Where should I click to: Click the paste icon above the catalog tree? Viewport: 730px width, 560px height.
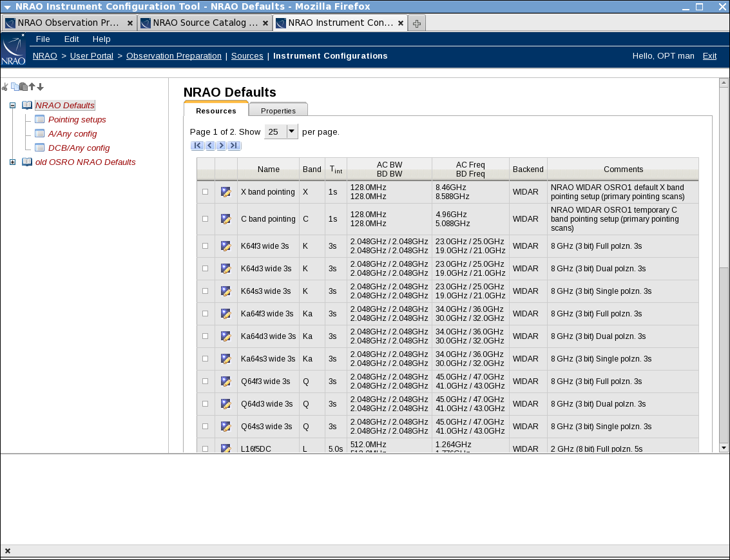tap(23, 87)
